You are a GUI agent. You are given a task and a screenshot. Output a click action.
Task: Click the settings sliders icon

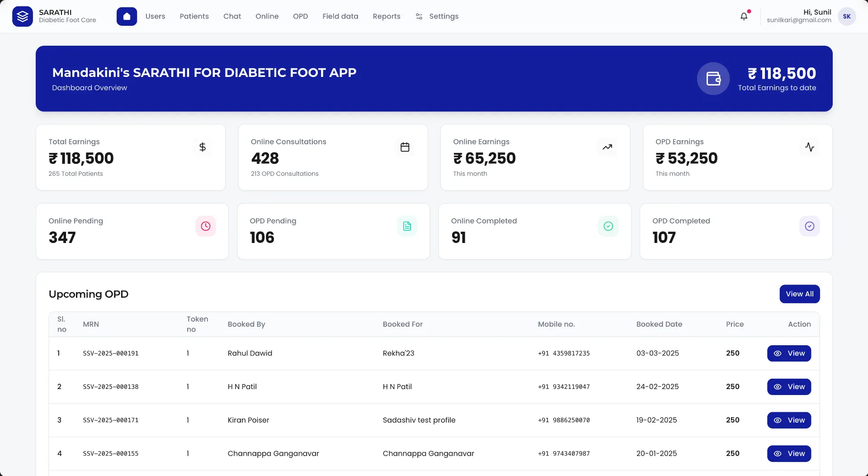click(419, 16)
